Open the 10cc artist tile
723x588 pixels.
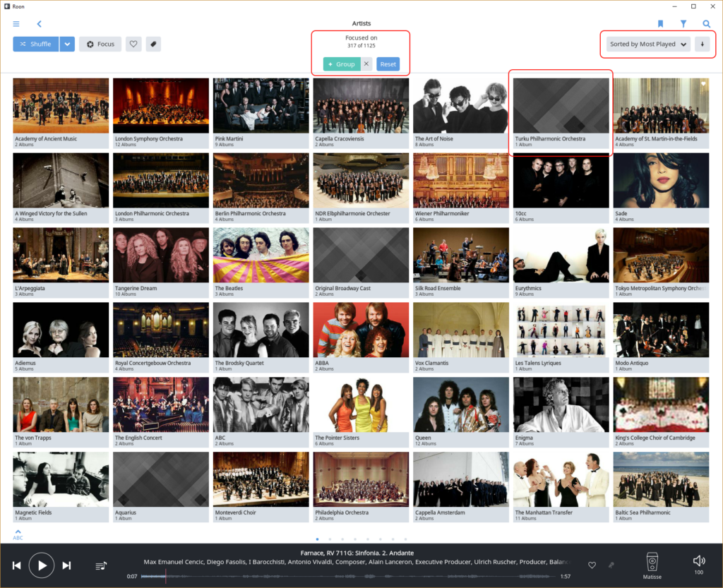coord(561,188)
